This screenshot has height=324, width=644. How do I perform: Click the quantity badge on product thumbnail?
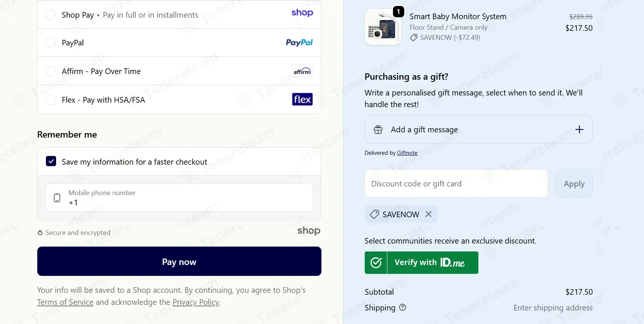[x=398, y=12]
